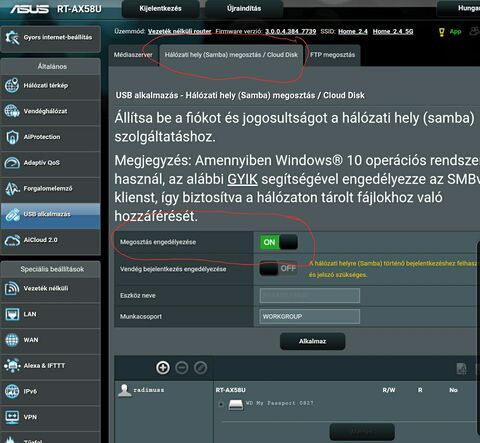Click the R permission column header
The height and width of the screenshot is (443, 480).
click(420, 390)
